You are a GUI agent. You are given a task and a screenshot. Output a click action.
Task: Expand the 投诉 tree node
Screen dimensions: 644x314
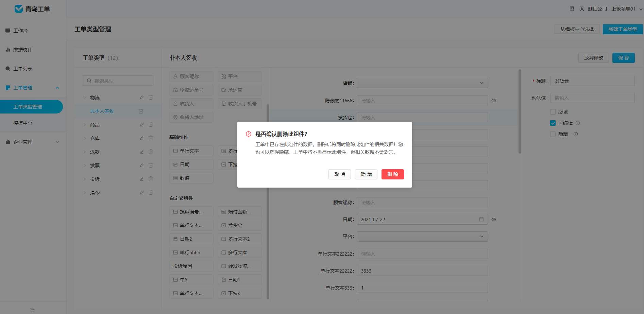pyautogui.click(x=85, y=179)
